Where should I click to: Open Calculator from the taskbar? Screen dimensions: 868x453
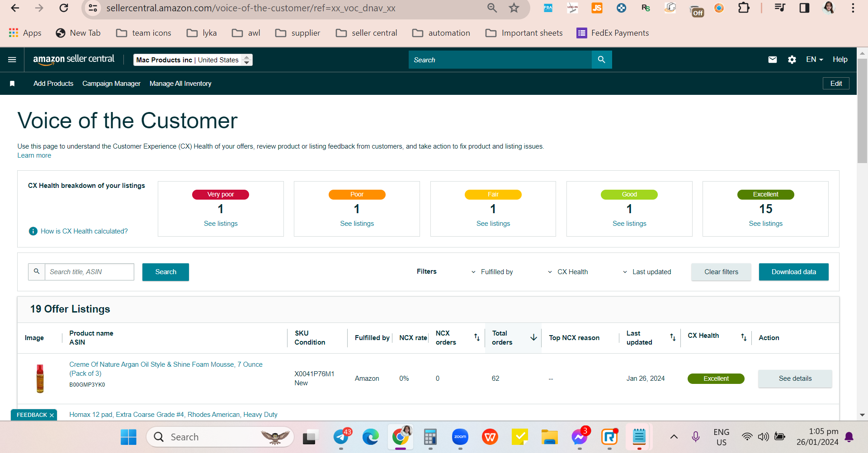tap(430, 437)
